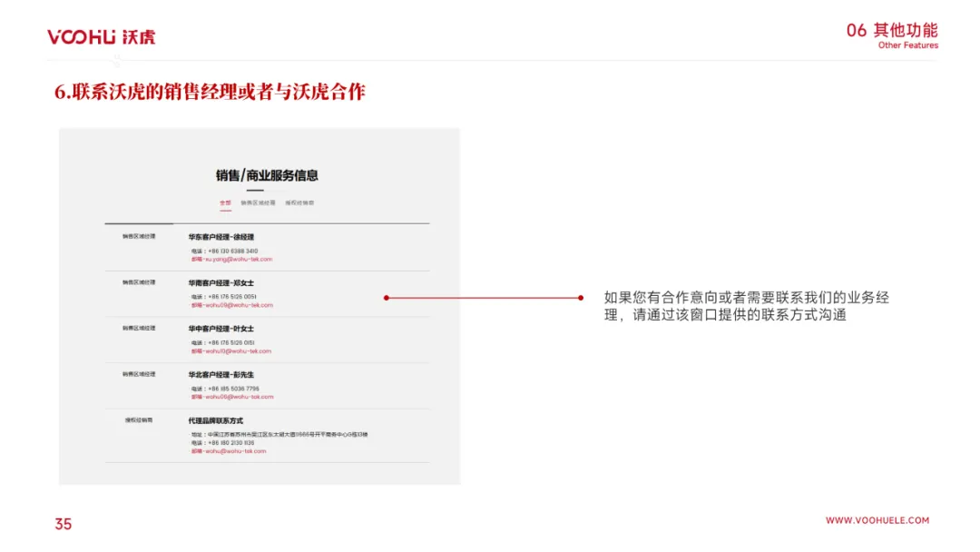The width and height of the screenshot is (980, 552).
Task: Select the name 华东客户经理-徐经理
Action: [x=221, y=238]
